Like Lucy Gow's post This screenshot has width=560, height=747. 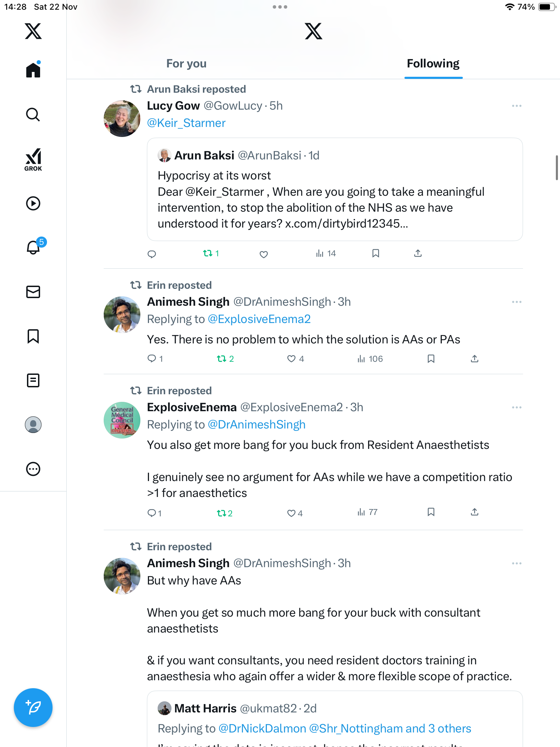click(264, 254)
